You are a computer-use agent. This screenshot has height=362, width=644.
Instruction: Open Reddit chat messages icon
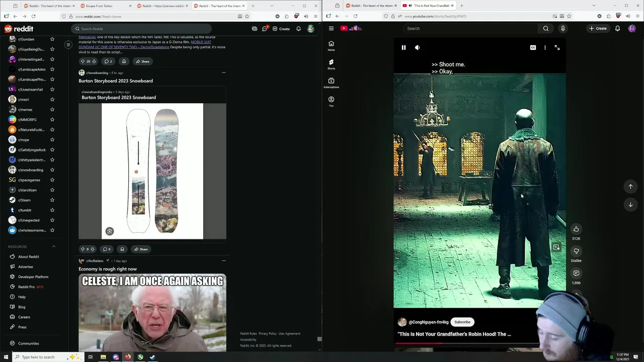coord(265,29)
